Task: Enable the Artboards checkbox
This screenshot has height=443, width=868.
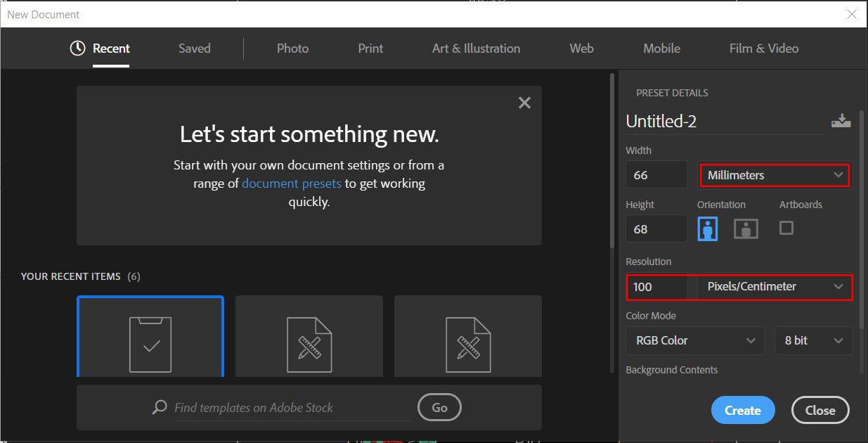Action: point(786,228)
